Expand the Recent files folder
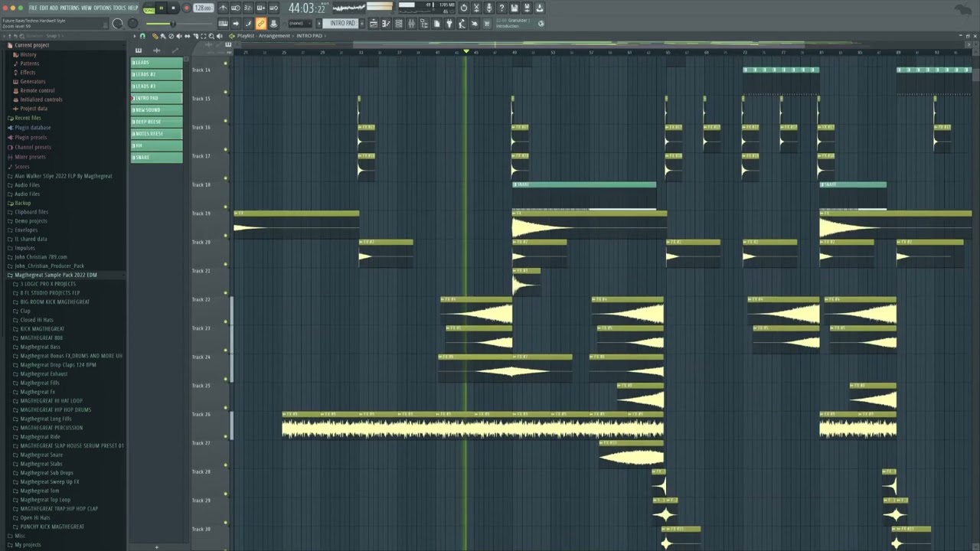The image size is (980, 551). point(28,118)
